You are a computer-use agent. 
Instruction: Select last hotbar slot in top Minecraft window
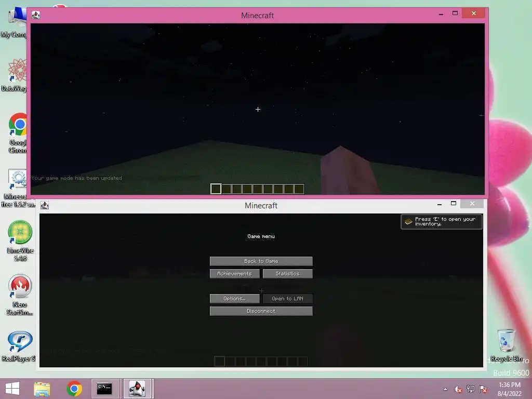299,189
